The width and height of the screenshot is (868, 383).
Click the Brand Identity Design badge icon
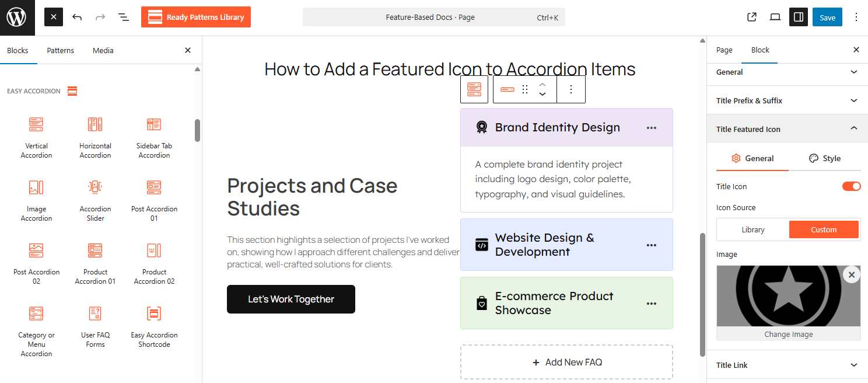(x=481, y=127)
